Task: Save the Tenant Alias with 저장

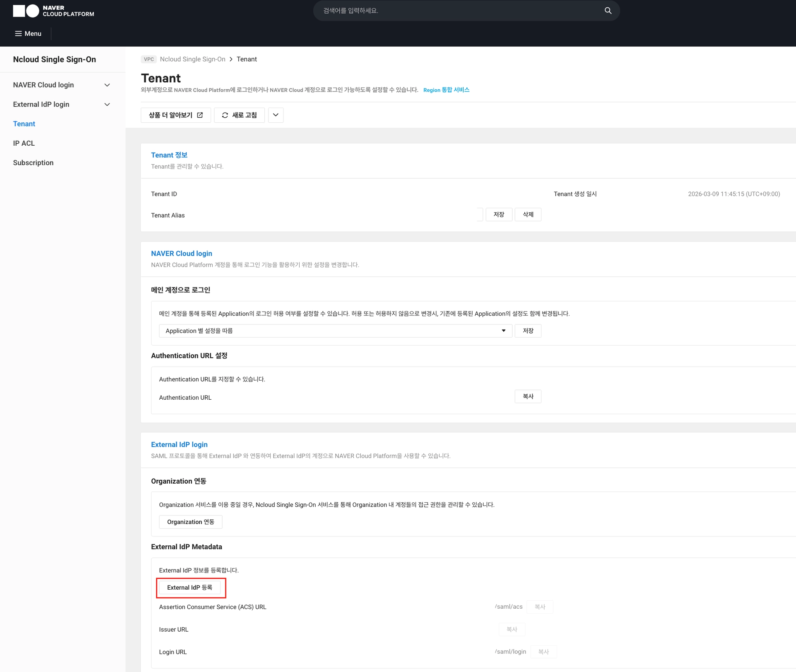Action: click(x=498, y=214)
